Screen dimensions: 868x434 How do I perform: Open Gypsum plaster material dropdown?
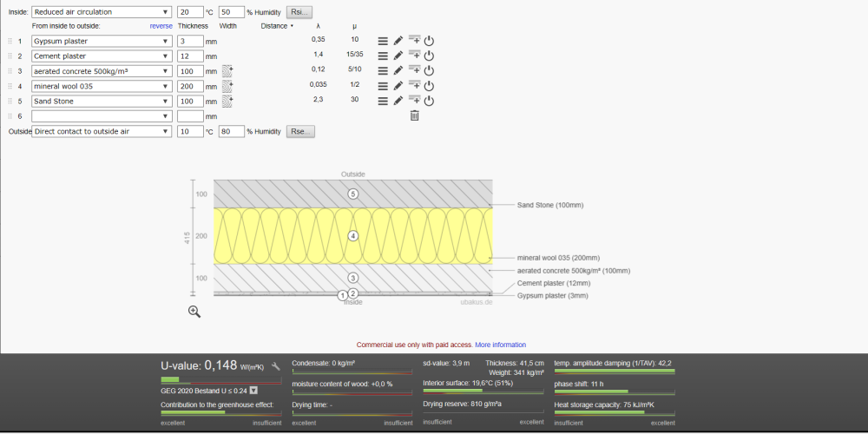tap(102, 41)
